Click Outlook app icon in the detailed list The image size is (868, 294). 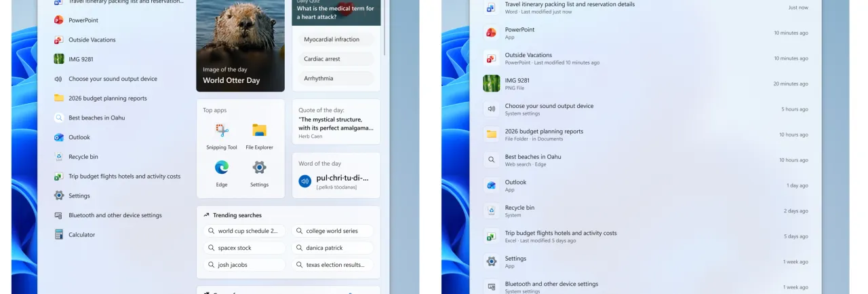tap(491, 185)
